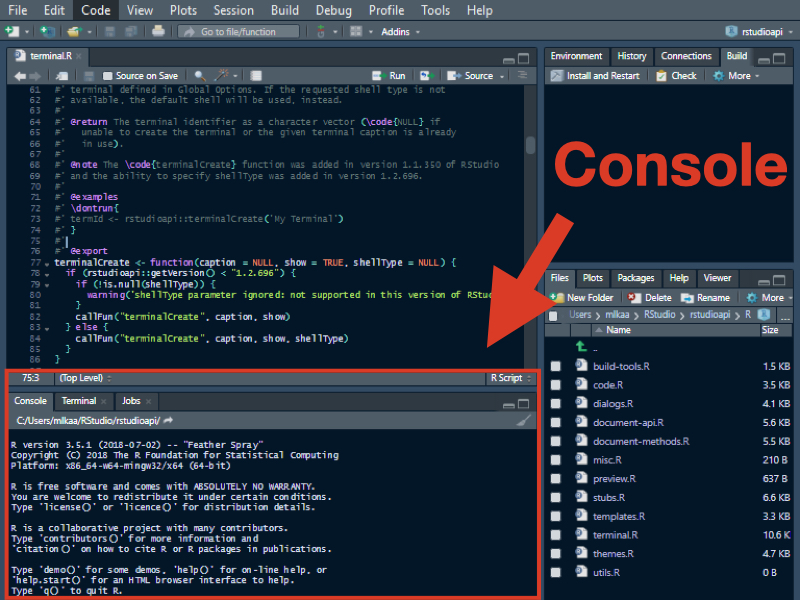The width and height of the screenshot is (800, 600).
Task: Open the rstudioapi project menu
Action: [759, 32]
